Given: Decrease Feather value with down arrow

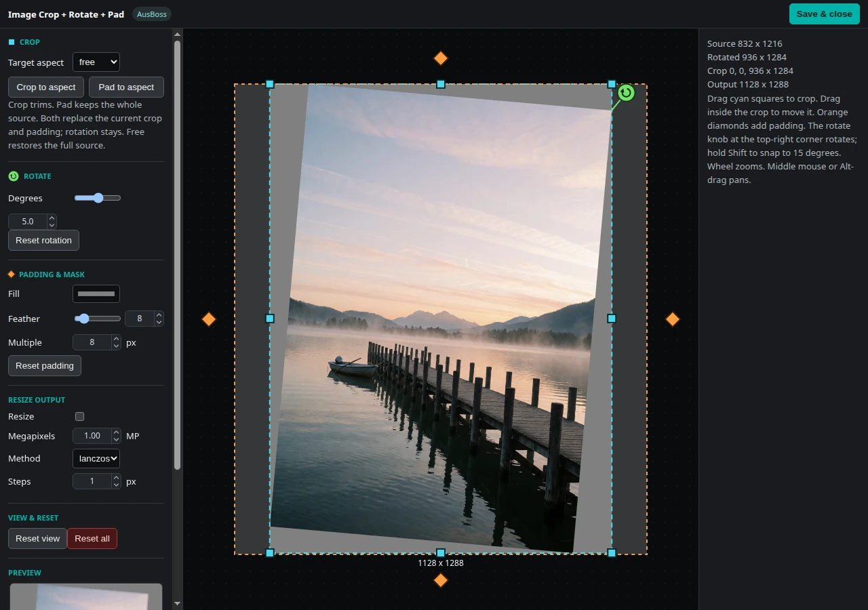Looking at the screenshot, I should pos(159,323).
